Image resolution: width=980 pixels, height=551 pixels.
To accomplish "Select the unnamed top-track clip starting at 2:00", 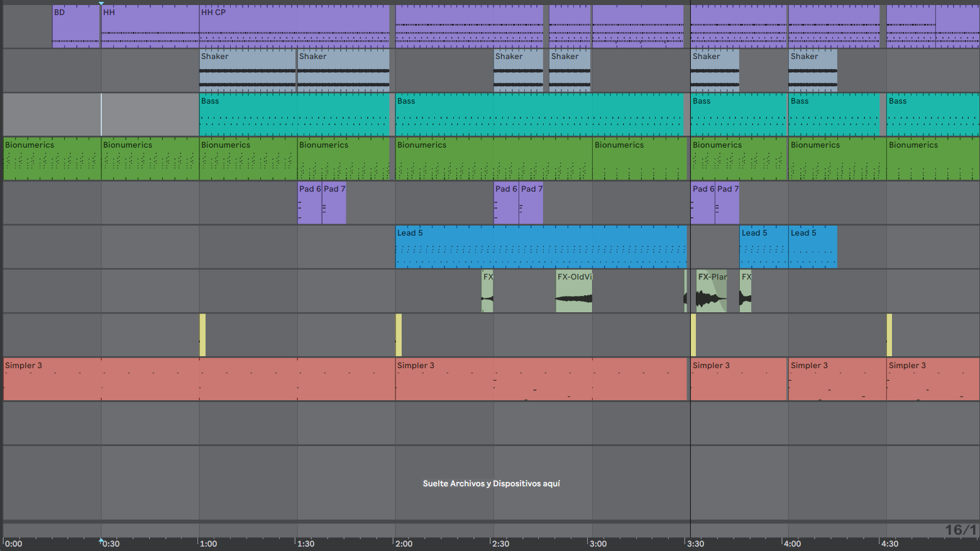I will (469, 26).
